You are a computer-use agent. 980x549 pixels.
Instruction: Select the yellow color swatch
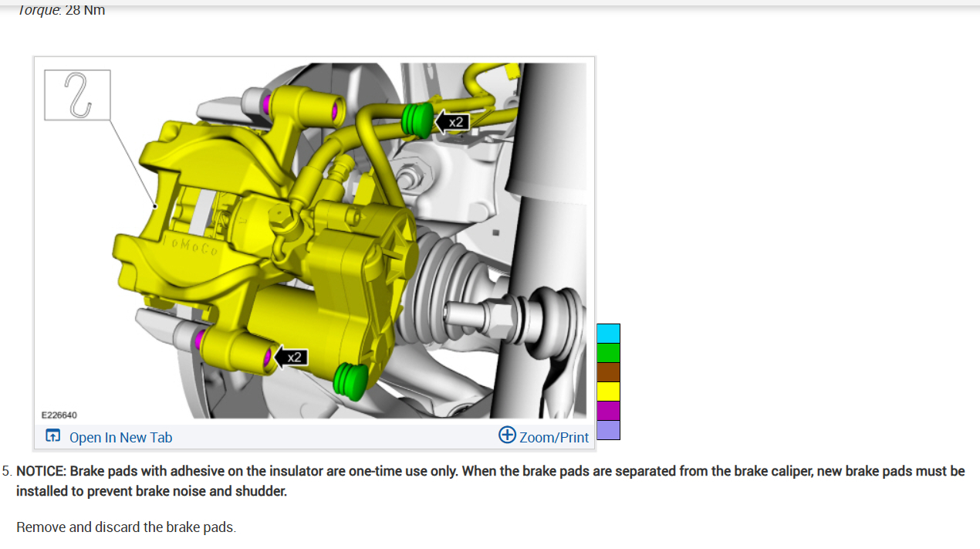tap(608, 391)
